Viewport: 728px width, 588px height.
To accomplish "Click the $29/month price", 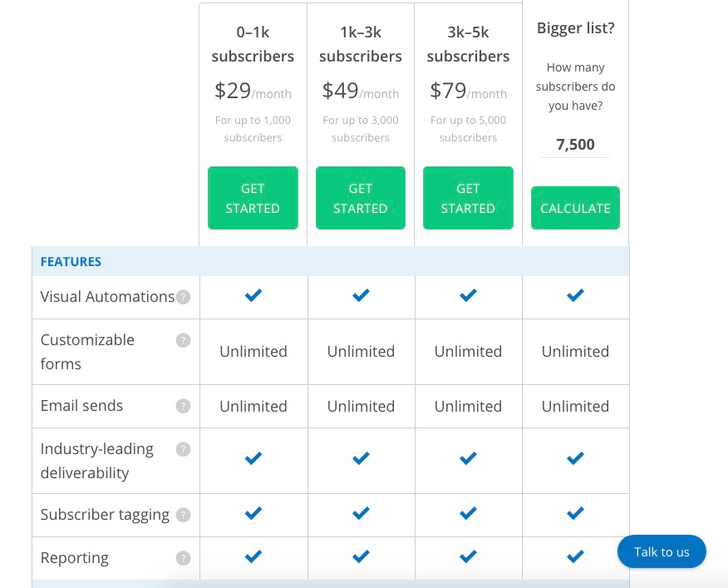I will (x=253, y=91).
